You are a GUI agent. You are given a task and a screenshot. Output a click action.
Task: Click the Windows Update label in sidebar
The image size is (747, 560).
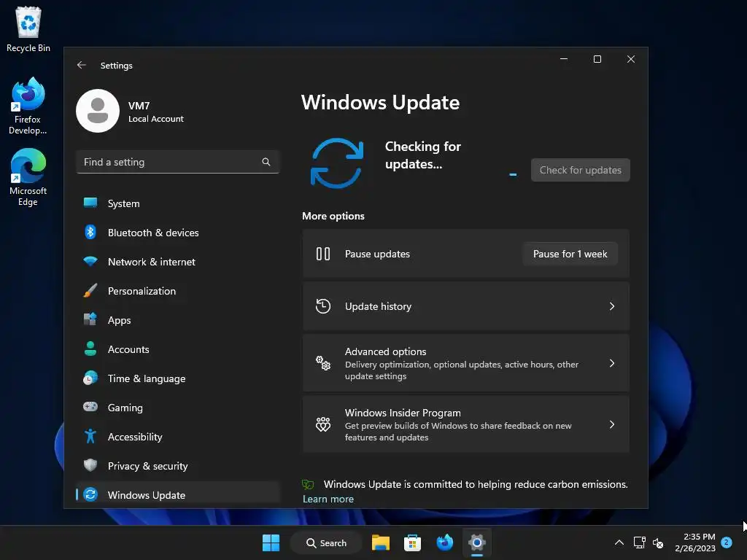147,495
